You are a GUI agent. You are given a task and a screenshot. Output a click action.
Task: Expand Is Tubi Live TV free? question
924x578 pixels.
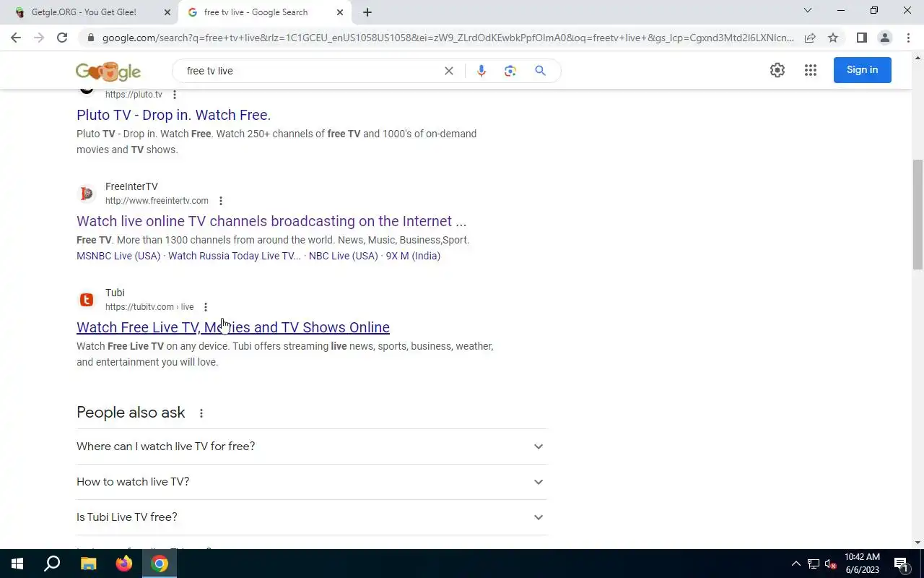312,517
